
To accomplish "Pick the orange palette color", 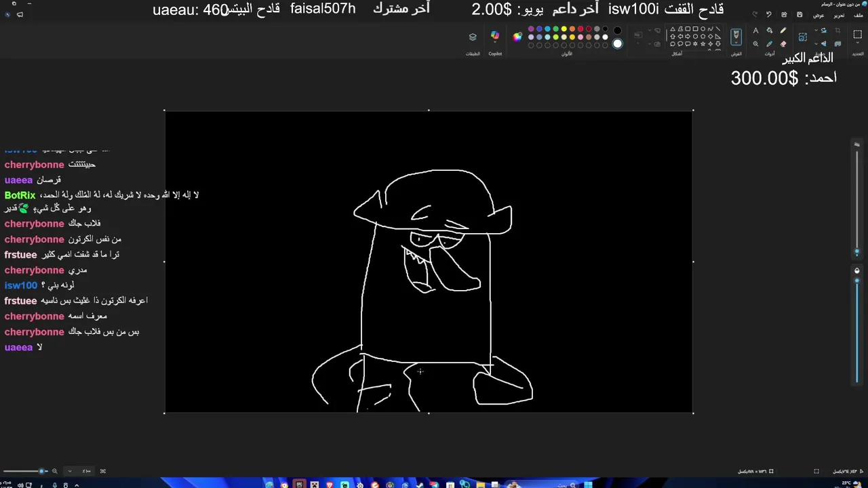I will 572,28.
